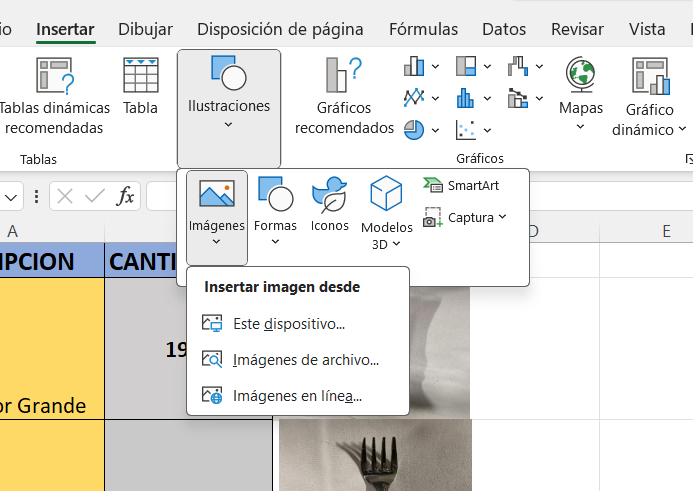Click the CANTI header cell
693x491 pixels.
(141, 260)
